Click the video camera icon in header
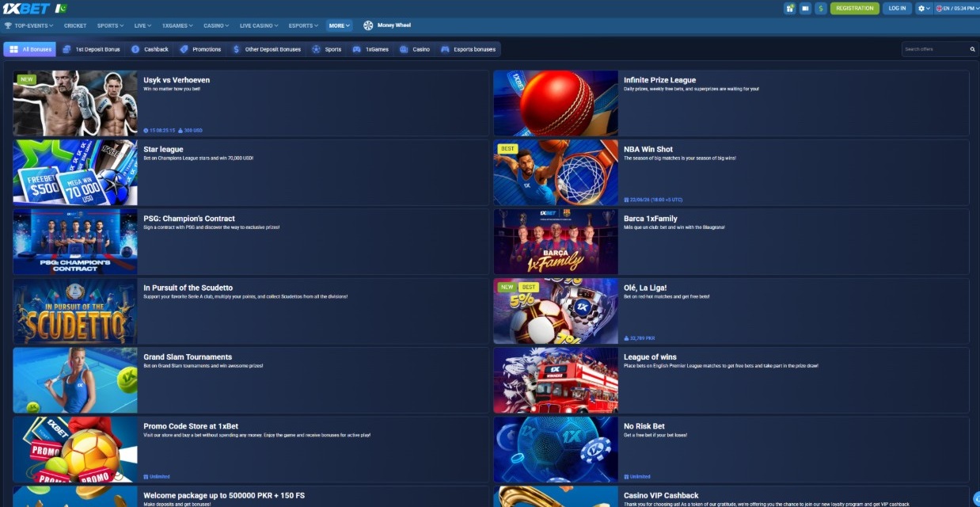This screenshot has width=980, height=507. [805, 8]
